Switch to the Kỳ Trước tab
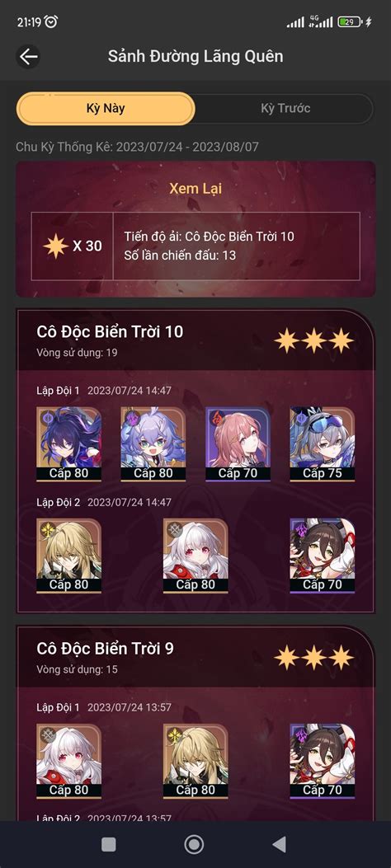The image size is (391, 868). tap(285, 109)
